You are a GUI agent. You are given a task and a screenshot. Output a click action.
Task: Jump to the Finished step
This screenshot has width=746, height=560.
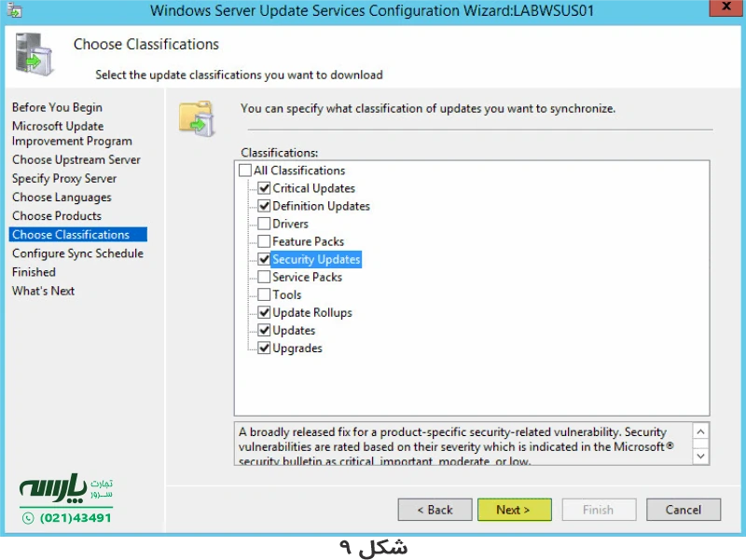tap(34, 272)
